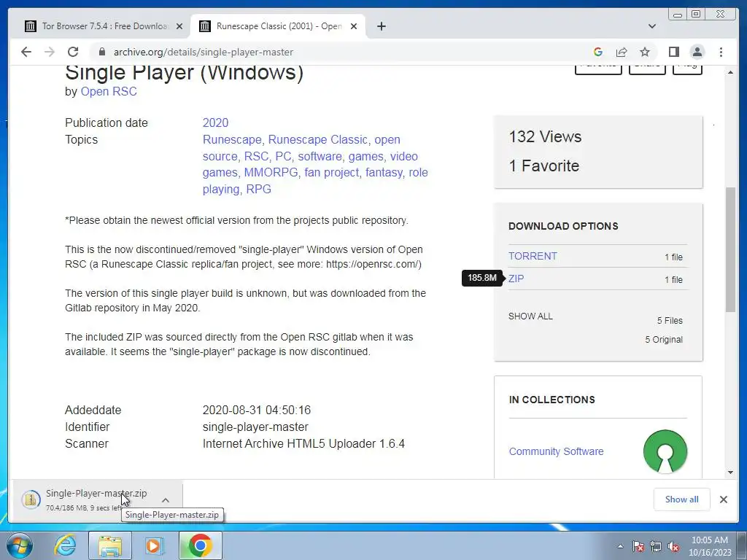Go back to the previous page
747x560 pixels.
[26, 52]
